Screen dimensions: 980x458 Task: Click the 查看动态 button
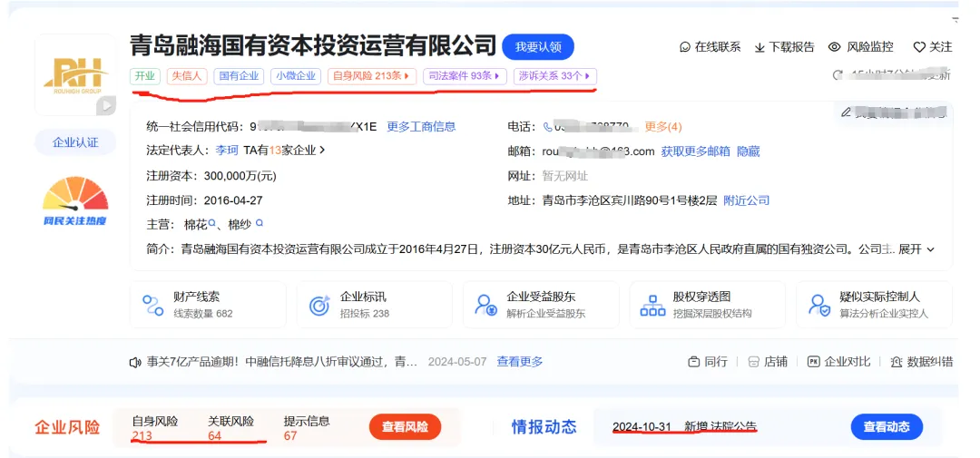point(887,427)
